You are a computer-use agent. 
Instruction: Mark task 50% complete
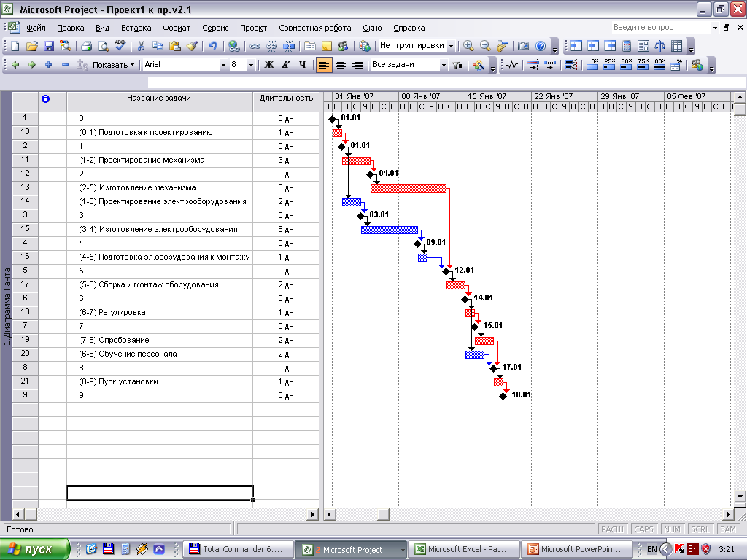(x=627, y=65)
